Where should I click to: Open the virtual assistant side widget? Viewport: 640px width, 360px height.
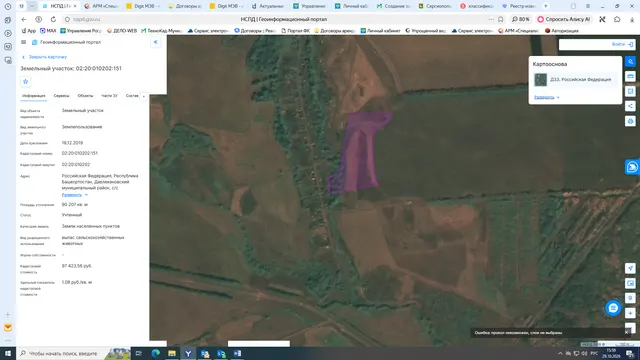[632, 167]
